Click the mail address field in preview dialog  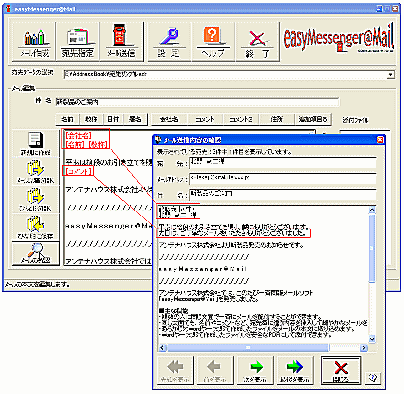(x=283, y=178)
